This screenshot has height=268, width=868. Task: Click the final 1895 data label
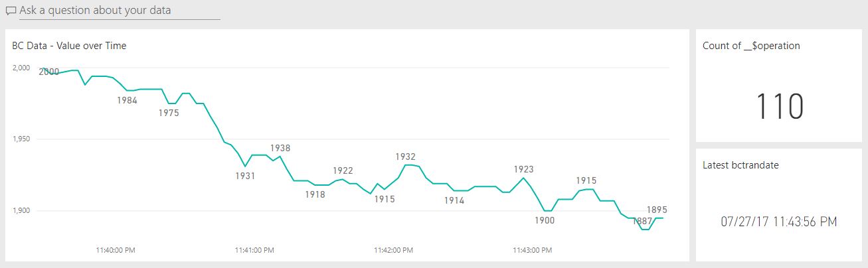tap(657, 209)
